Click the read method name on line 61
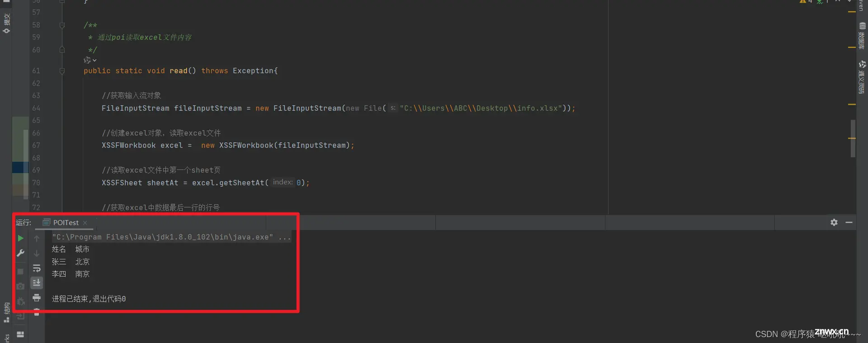 click(x=179, y=71)
